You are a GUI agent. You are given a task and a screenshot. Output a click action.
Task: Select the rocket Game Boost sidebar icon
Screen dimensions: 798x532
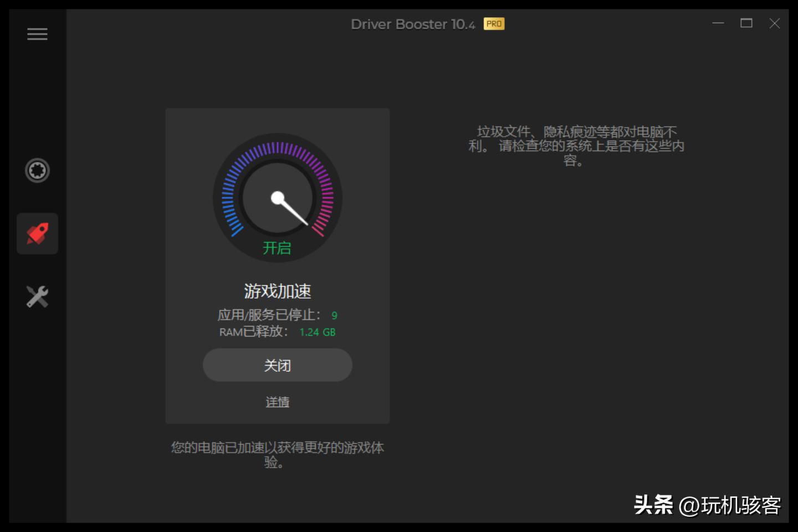(x=37, y=233)
